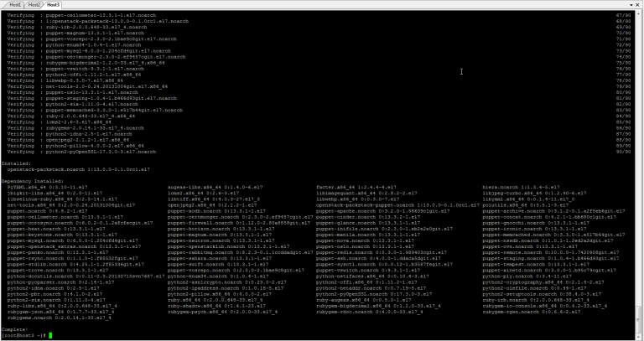Click the Verifying ruby-2.0.0.648-33.el7_4.x86_64 line
The width and height of the screenshot is (644, 341).
pos(71,116)
